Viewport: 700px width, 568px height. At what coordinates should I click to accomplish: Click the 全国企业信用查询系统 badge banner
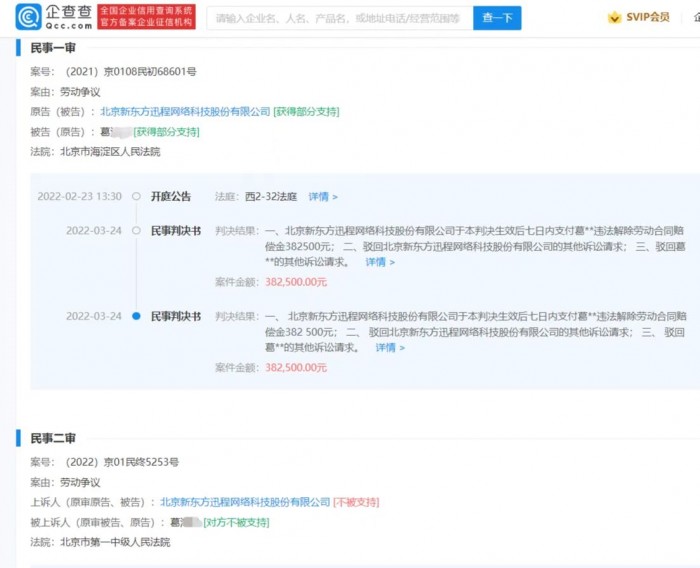pos(146,17)
